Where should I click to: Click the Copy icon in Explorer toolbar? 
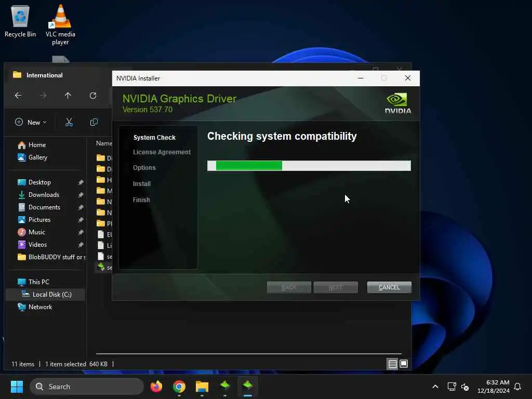click(x=94, y=122)
